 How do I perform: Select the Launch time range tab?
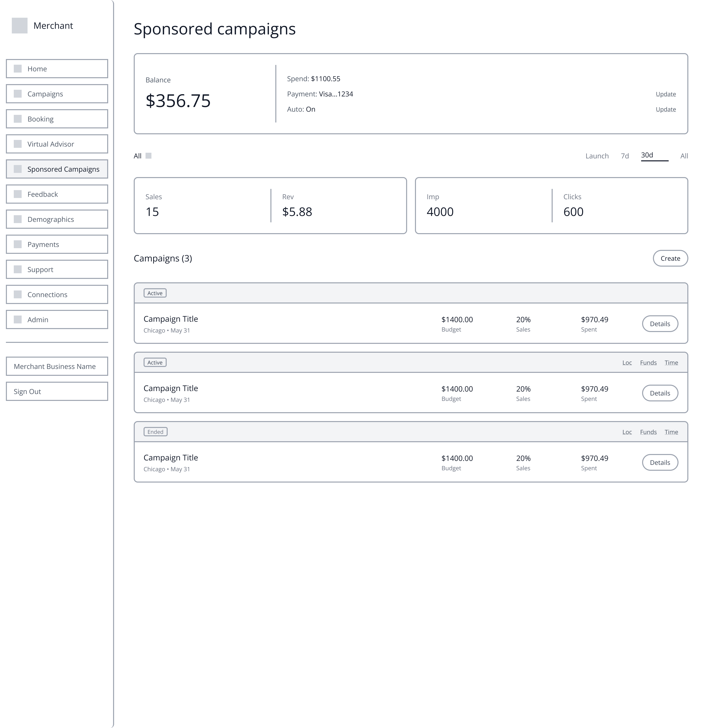coord(597,156)
